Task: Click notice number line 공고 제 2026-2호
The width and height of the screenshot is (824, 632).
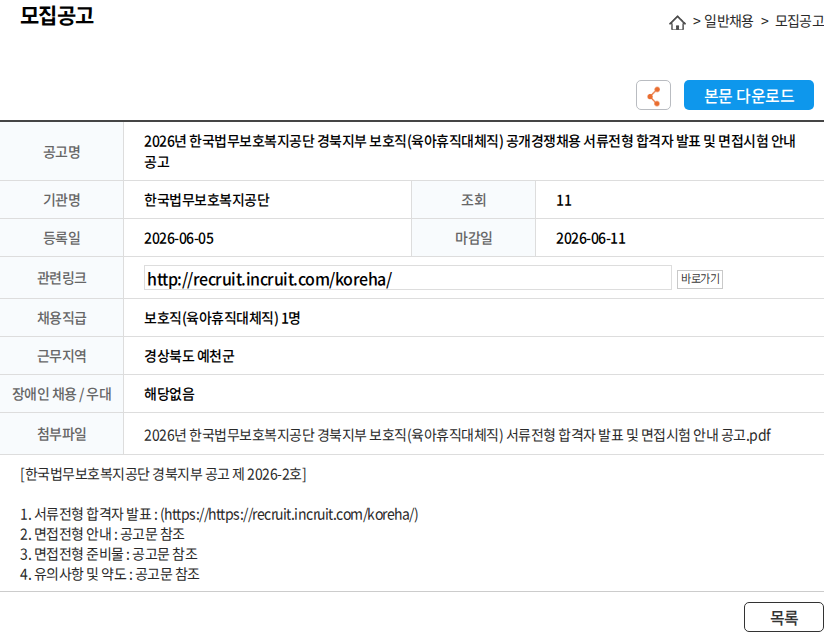Action: click(x=163, y=474)
